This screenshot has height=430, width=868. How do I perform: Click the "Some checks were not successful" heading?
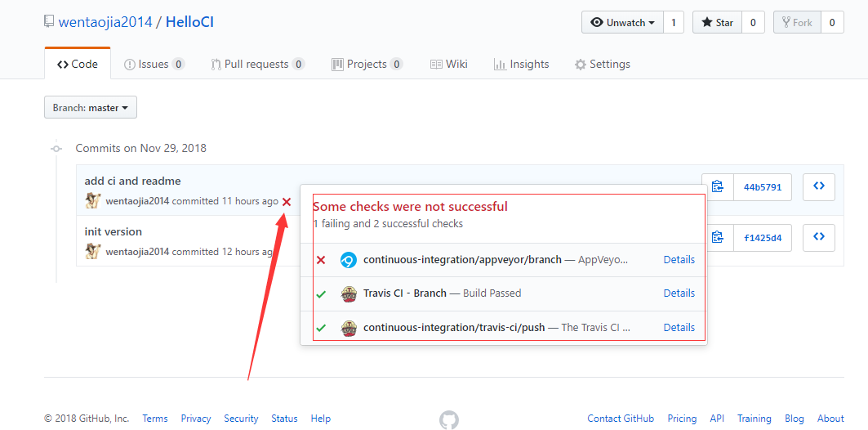[410, 208]
